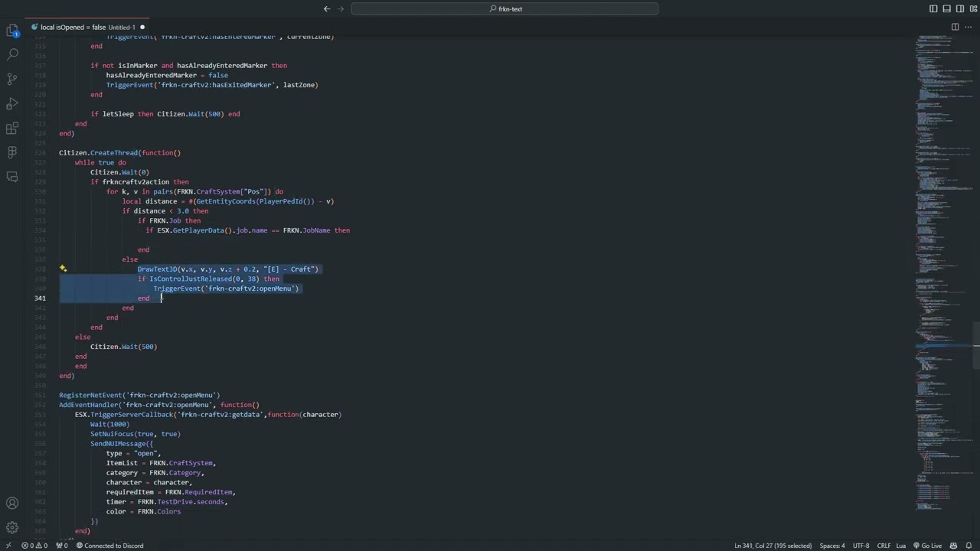Open the notifications bell
This screenshot has height=551, width=980.
969,546
